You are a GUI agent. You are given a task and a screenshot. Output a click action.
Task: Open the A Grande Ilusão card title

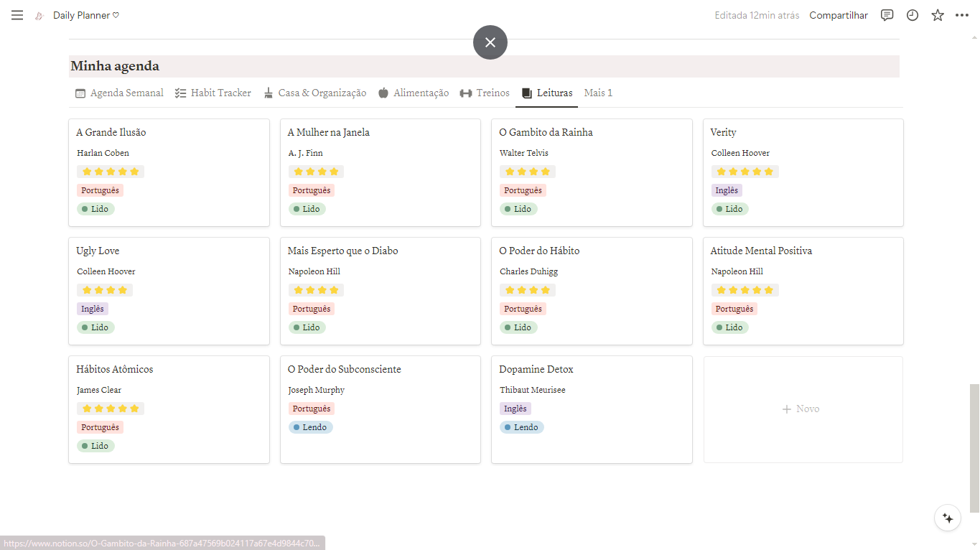(x=111, y=132)
